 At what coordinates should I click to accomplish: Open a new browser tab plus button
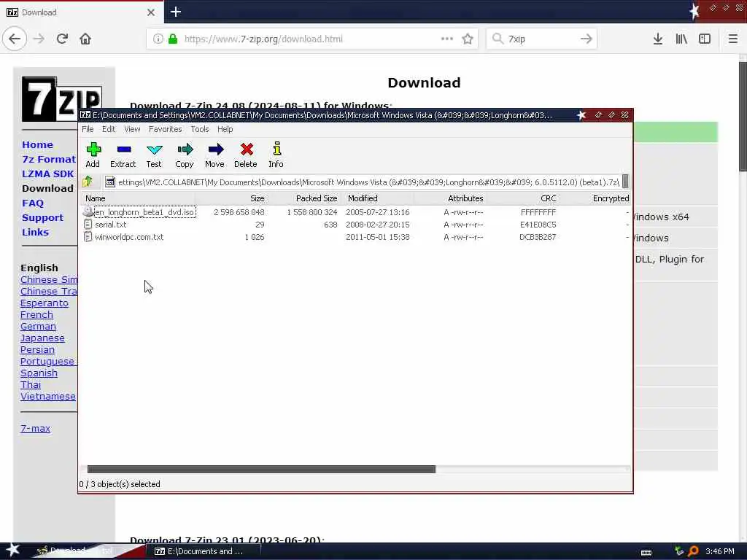coord(176,12)
